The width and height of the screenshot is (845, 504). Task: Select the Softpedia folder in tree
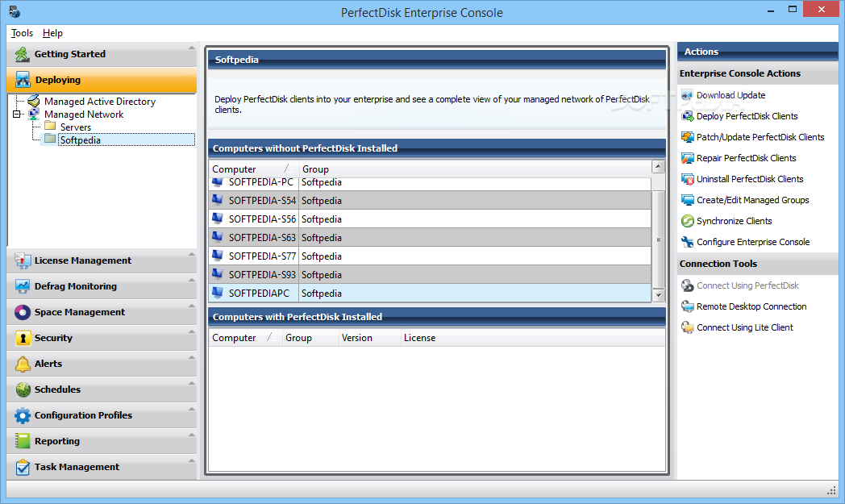[81, 140]
